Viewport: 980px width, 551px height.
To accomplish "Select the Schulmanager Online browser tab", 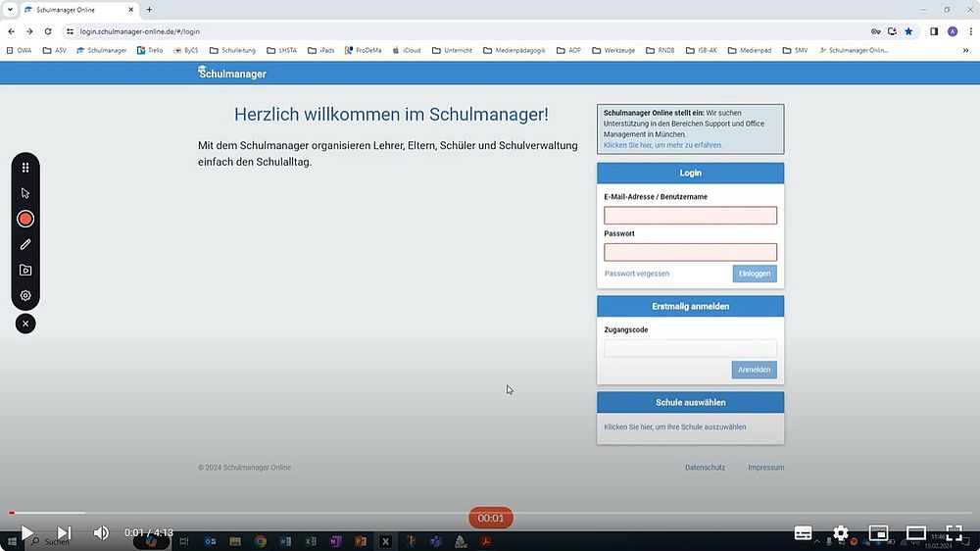I will click(78, 10).
